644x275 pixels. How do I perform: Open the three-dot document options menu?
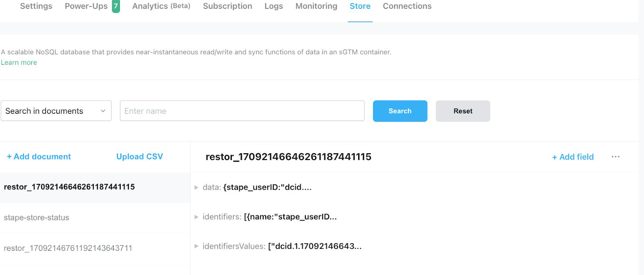point(615,157)
